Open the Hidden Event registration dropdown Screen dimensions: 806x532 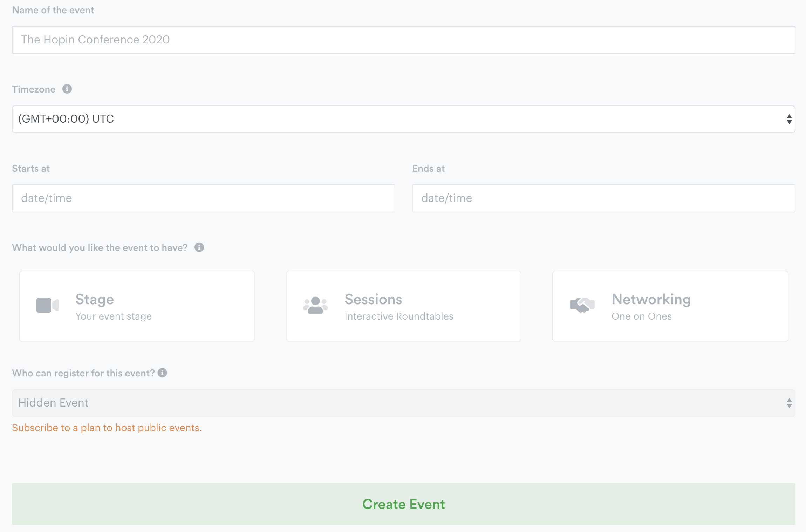pos(404,403)
